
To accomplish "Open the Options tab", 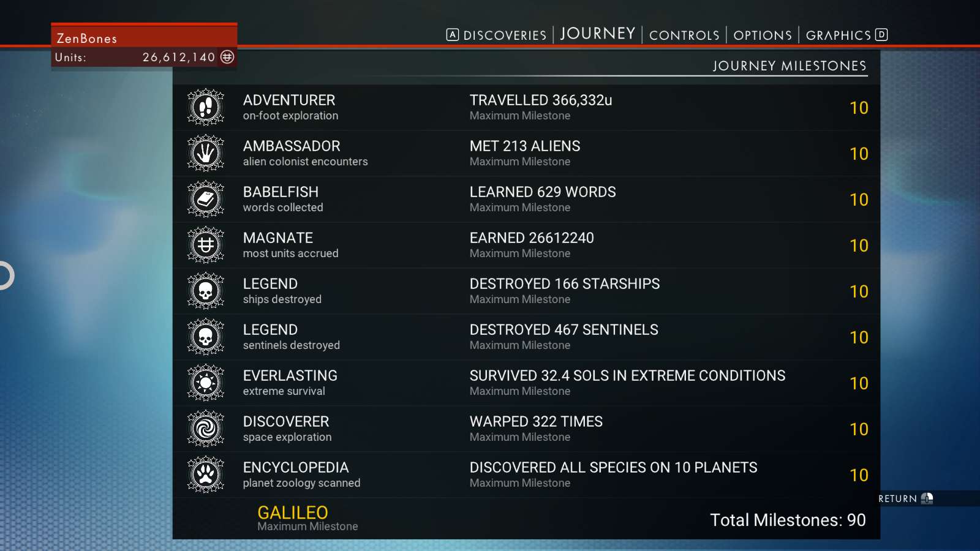I will point(763,36).
